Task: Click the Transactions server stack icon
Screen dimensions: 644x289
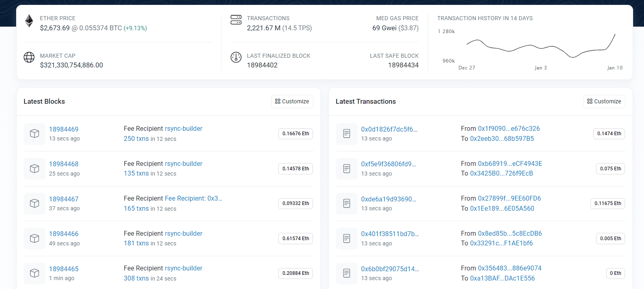Action: [x=236, y=20]
